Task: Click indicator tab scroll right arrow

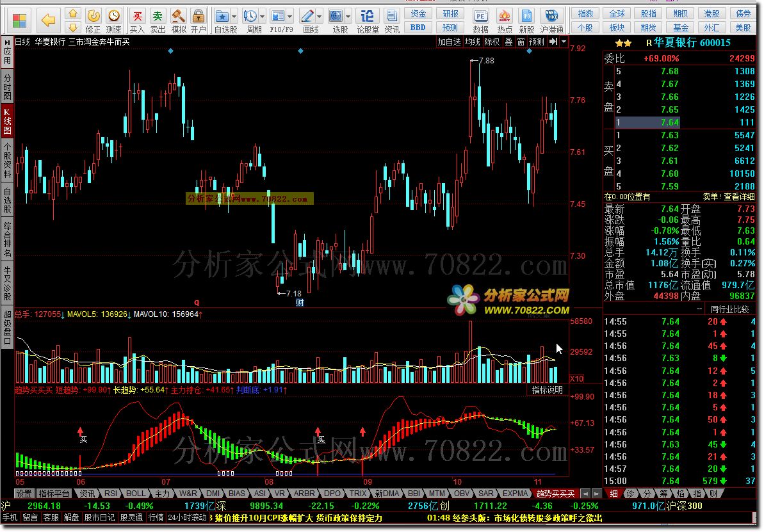Action: pyautogui.click(x=596, y=494)
